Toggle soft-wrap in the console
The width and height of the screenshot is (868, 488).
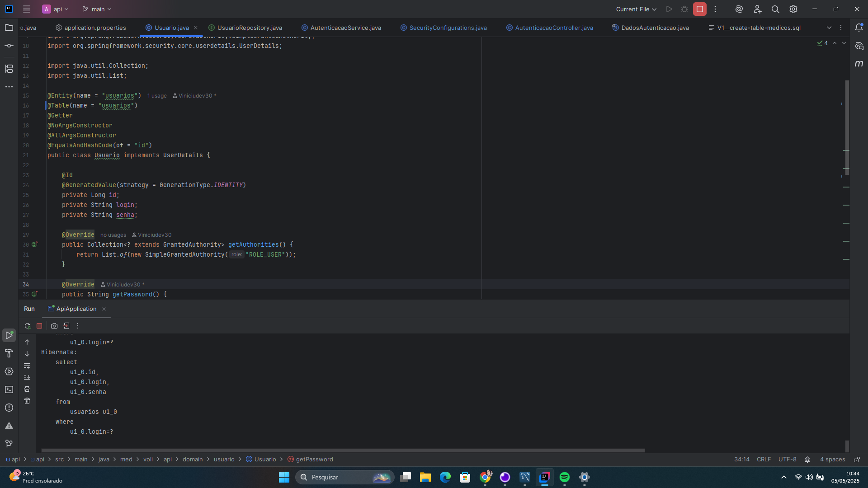pyautogui.click(x=27, y=366)
